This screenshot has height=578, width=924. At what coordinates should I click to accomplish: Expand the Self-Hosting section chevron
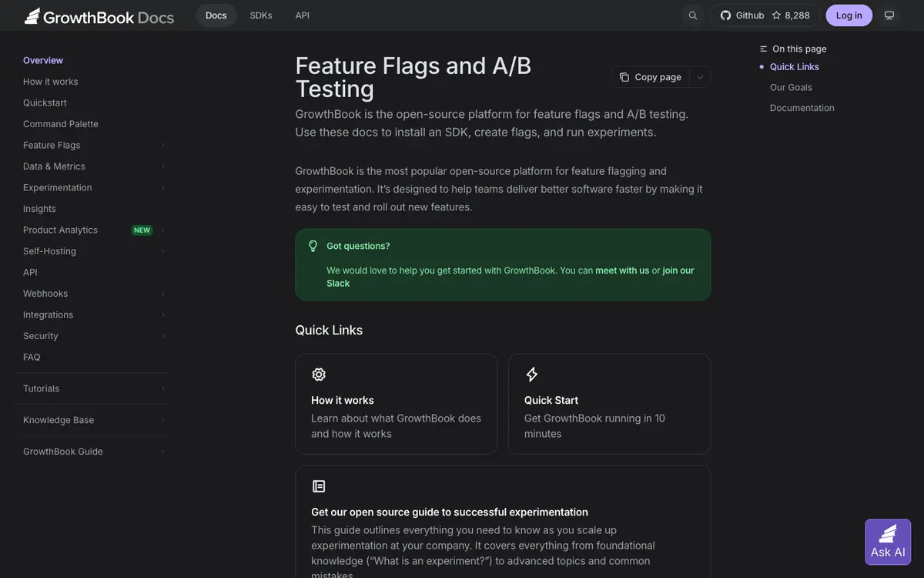(x=163, y=251)
